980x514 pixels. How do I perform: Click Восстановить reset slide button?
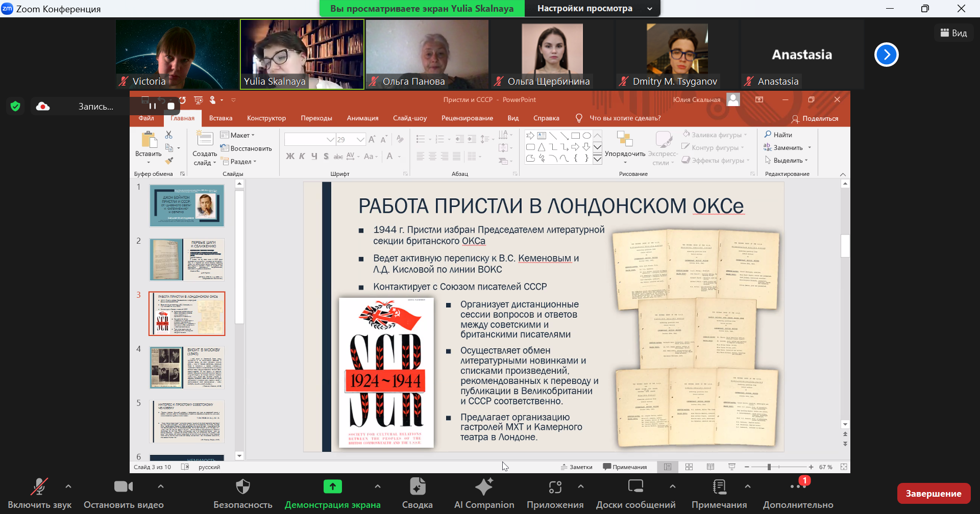coord(246,148)
